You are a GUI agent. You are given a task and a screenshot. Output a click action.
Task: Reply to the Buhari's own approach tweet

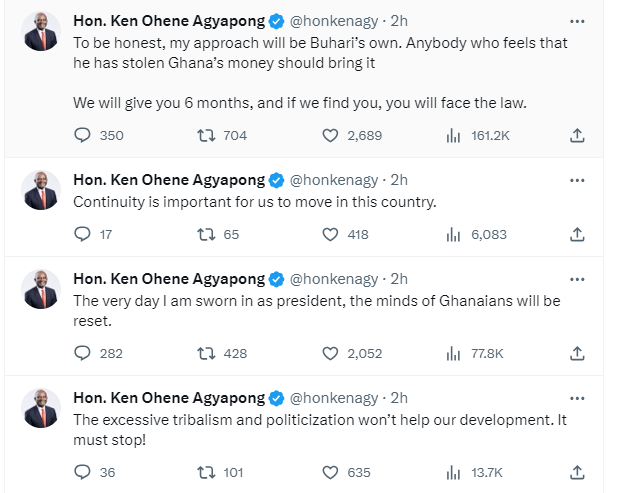pyautogui.click(x=84, y=135)
